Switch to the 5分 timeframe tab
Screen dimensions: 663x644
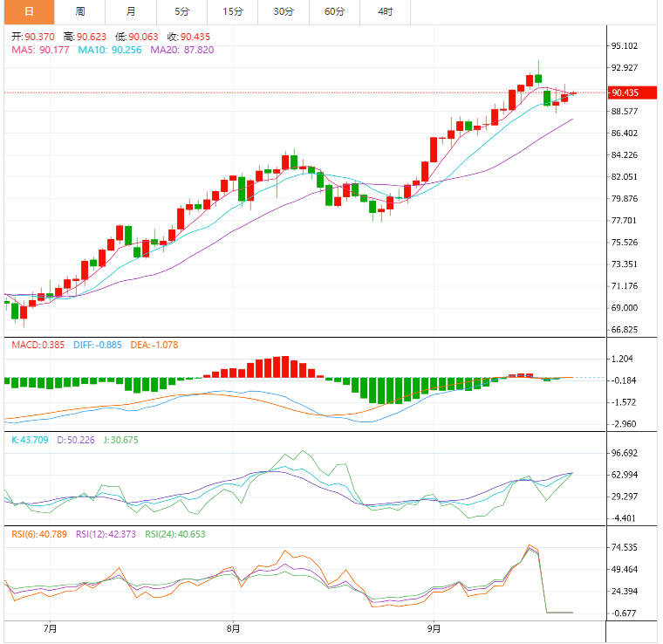click(x=181, y=11)
